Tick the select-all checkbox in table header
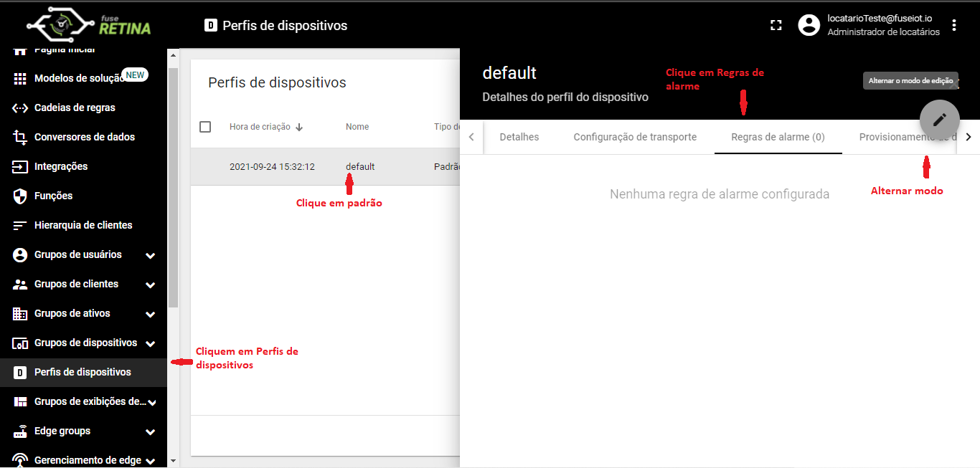 205,127
